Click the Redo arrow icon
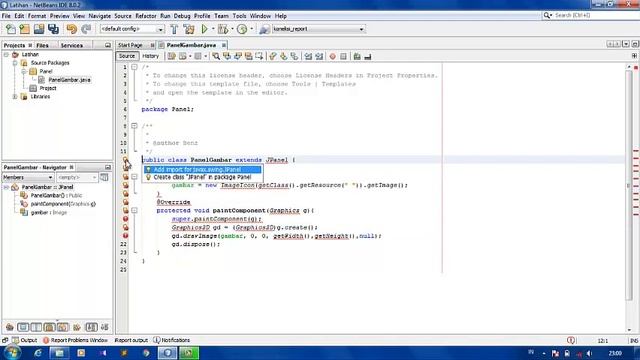The height and width of the screenshot is (360, 640). pyautogui.click(x=86, y=29)
